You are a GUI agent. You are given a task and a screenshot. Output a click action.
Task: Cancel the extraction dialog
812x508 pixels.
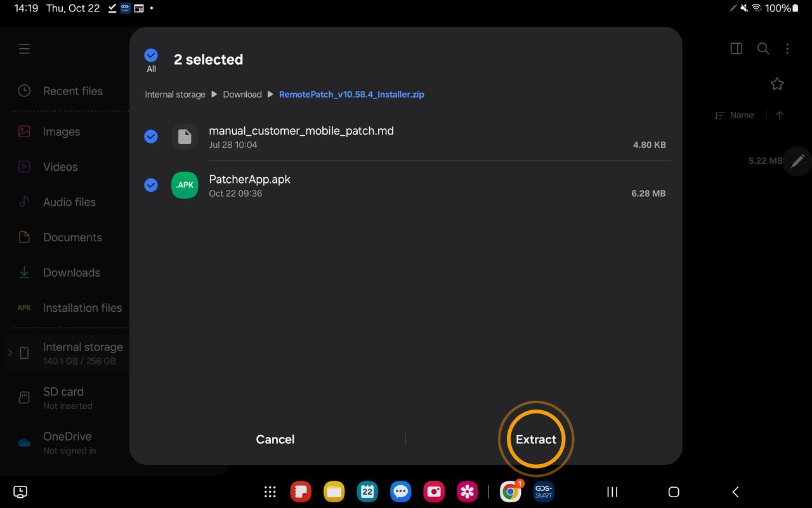(x=275, y=439)
